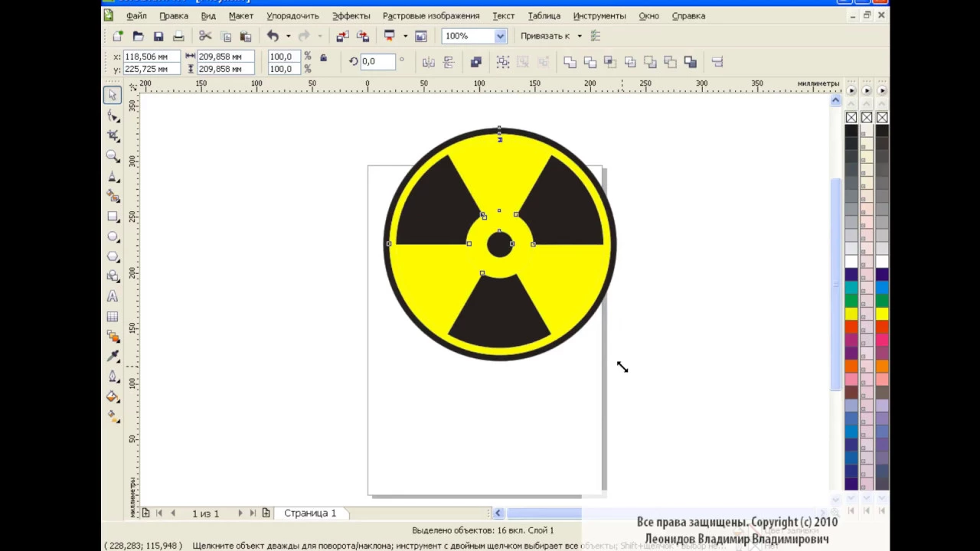Select the Freehand drawing tool

[x=113, y=176]
